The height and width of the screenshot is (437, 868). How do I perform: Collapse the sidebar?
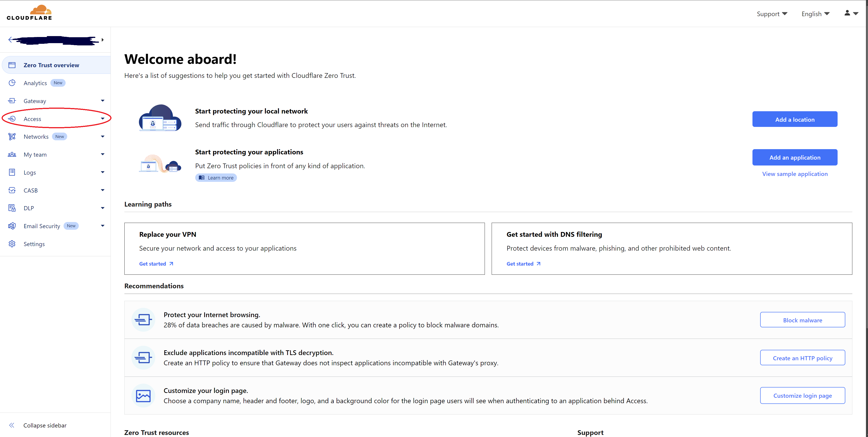point(44,425)
